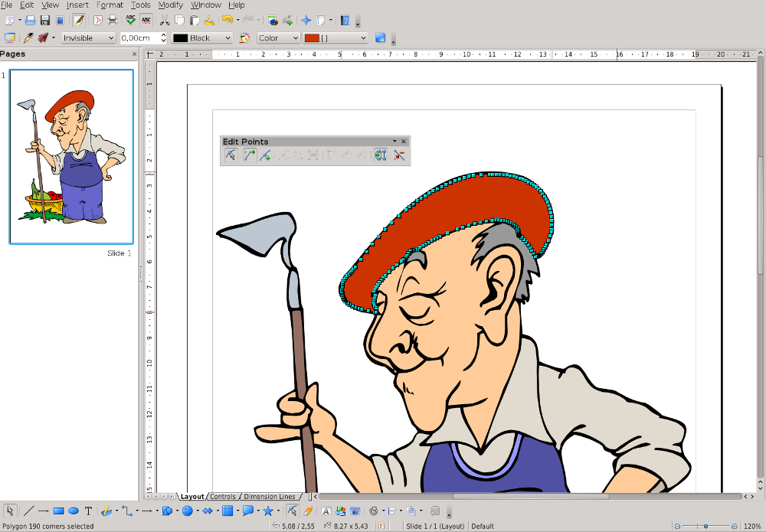
Task: Choose the Select arrow tool
Action: pos(10,511)
